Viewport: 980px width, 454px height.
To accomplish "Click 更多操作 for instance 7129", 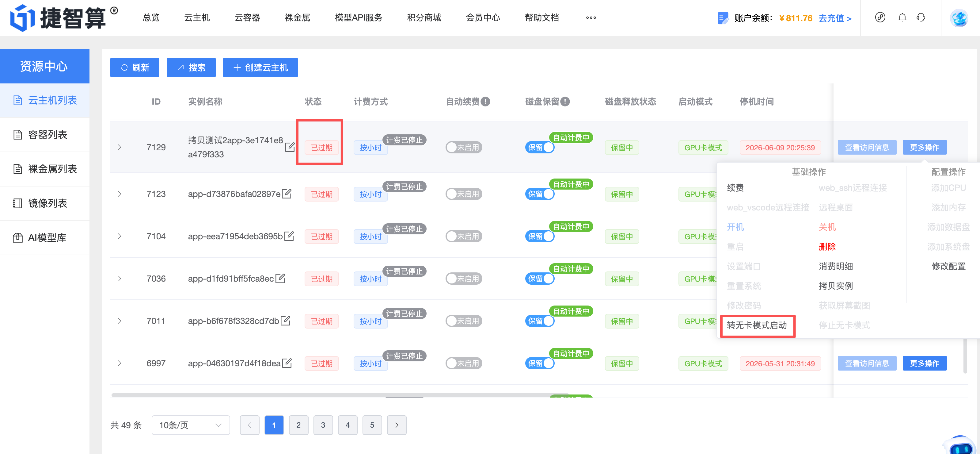I will [x=925, y=147].
